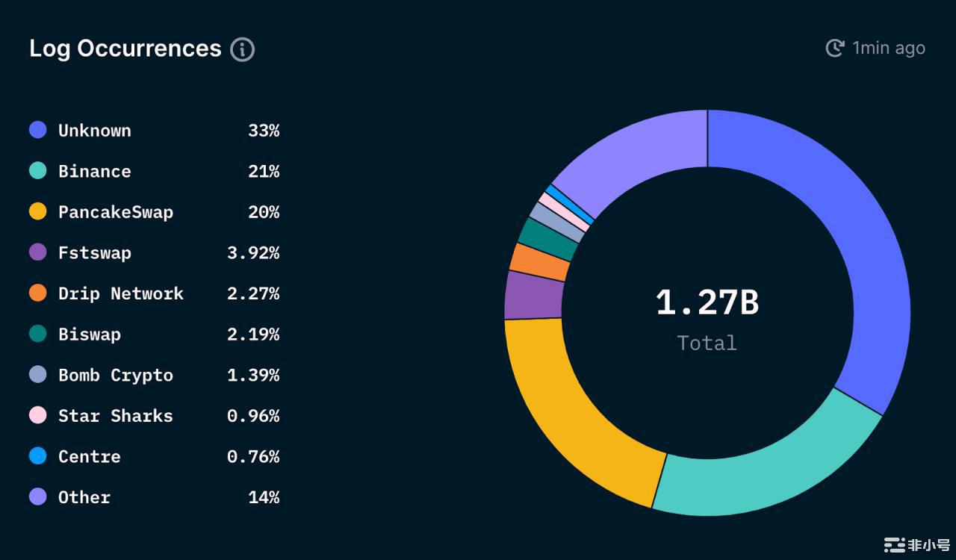Viewport: 956px width, 560px height.
Task: Click the 1min ago timestamp text
Action: coord(888,49)
